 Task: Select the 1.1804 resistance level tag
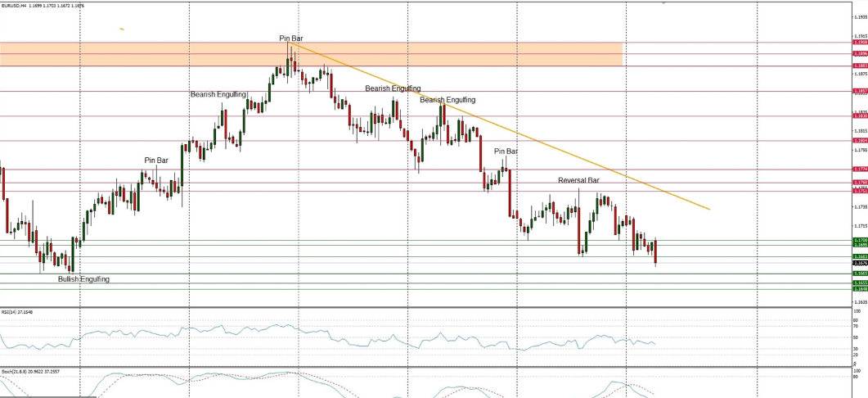(x=860, y=140)
